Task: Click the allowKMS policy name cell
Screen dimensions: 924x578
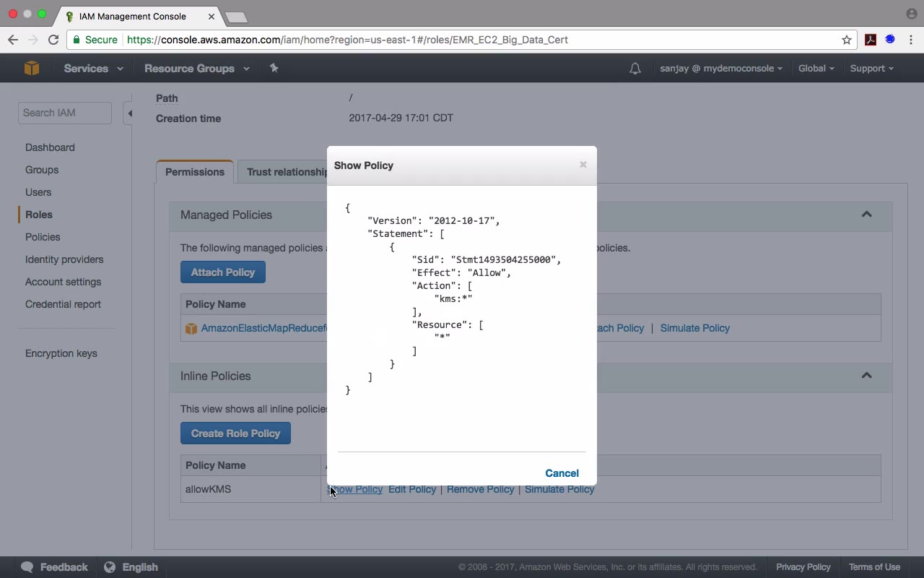Action: pos(250,489)
